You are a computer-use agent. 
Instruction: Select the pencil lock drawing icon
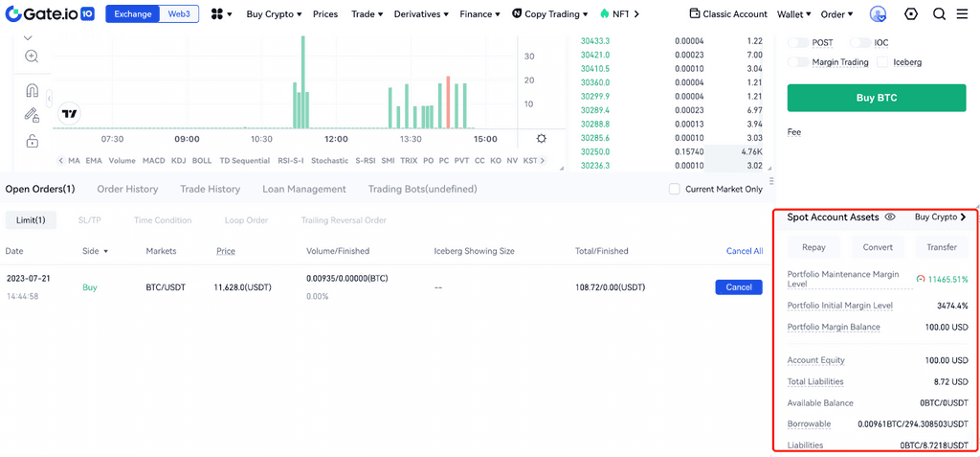[x=32, y=115]
